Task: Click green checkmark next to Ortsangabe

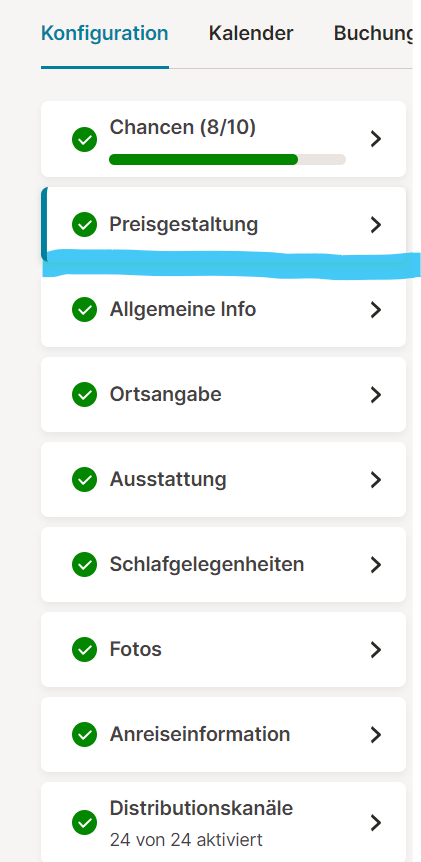Action: point(85,394)
